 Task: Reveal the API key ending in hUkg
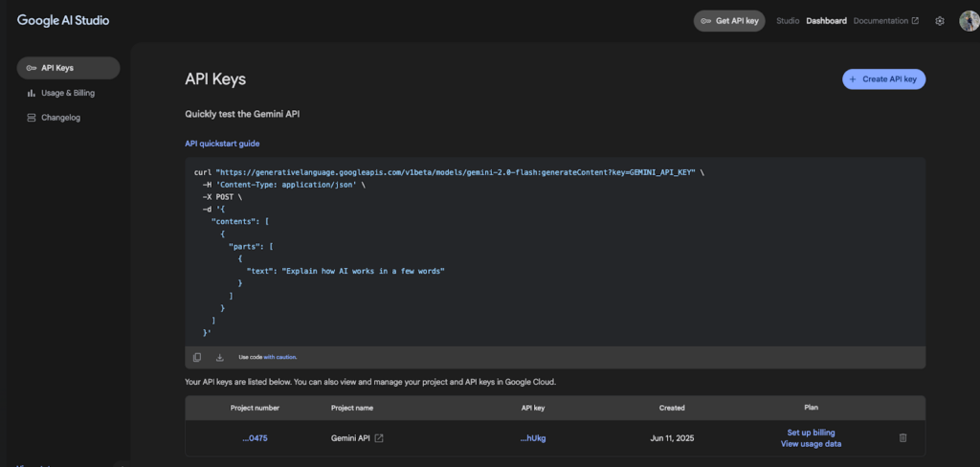533,438
